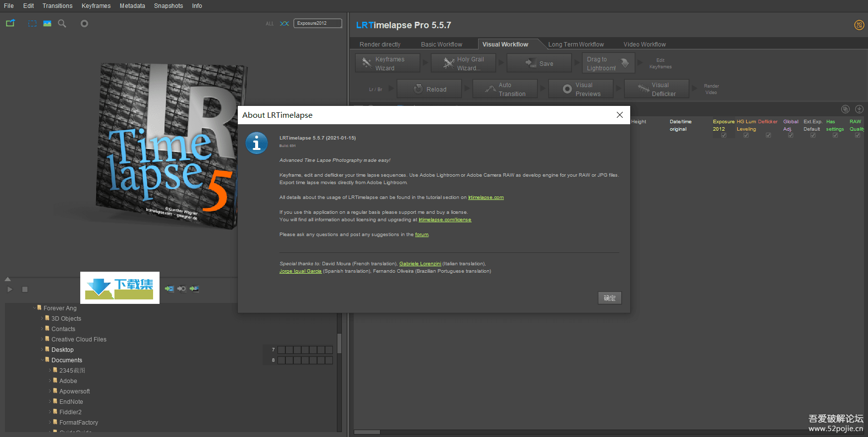Click the gray arrow-to-circle icon by the folder tree
868x437 pixels.
point(182,289)
